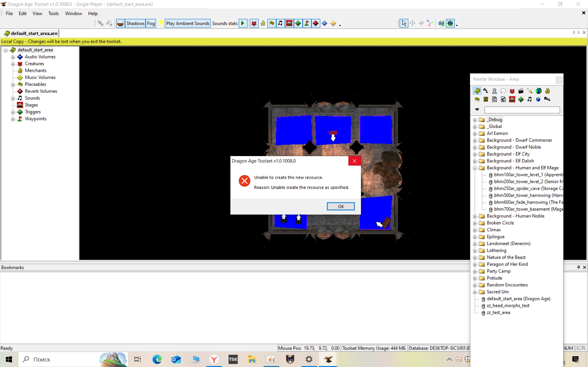Open the stage palette type in Palette Window
588x367 pixels.
pyautogui.click(x=512, y=99)
